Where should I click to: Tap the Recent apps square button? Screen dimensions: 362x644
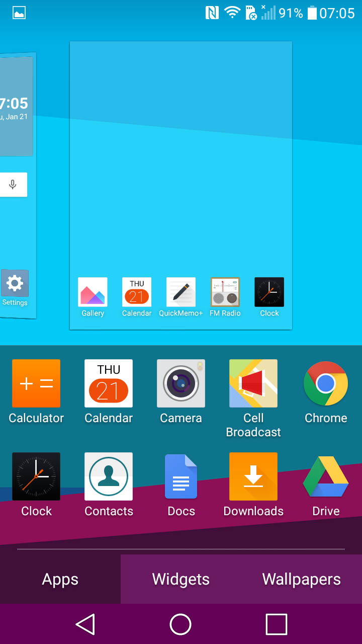(277, 624)
